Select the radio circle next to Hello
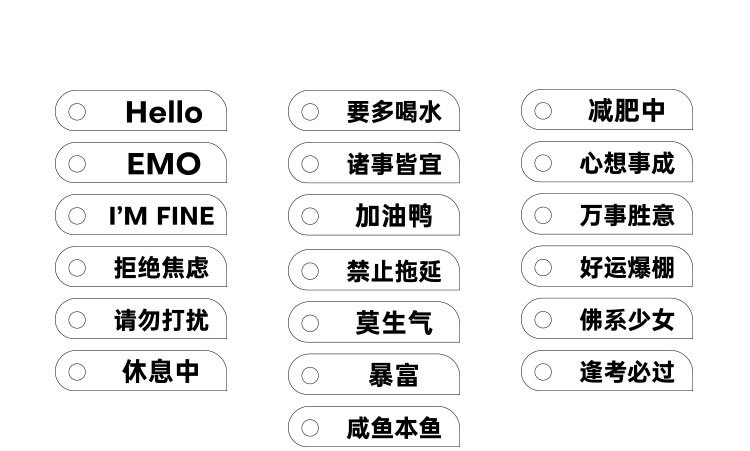 point(77,112)
